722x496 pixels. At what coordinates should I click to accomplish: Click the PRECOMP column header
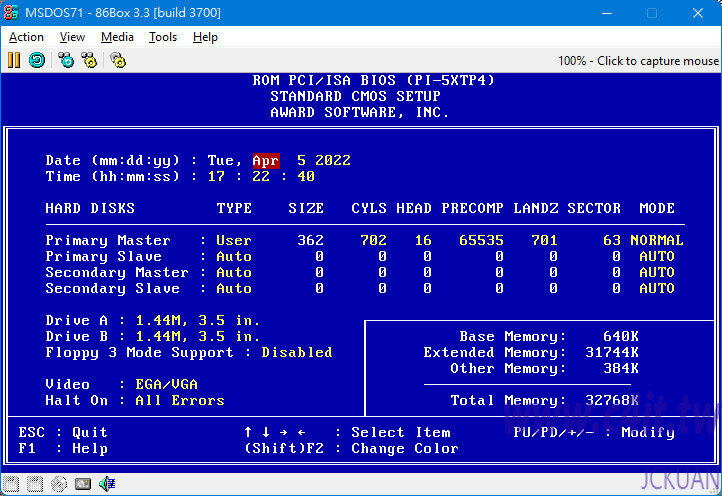(x=472, y=209)
